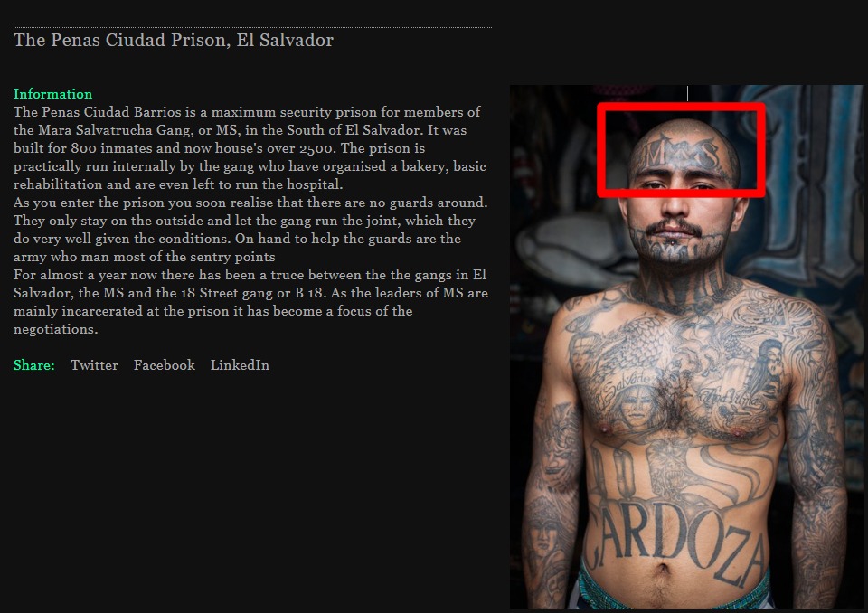Open the inmate portrait photo
This screenshot has width=868, height=613.
[686, 346]
